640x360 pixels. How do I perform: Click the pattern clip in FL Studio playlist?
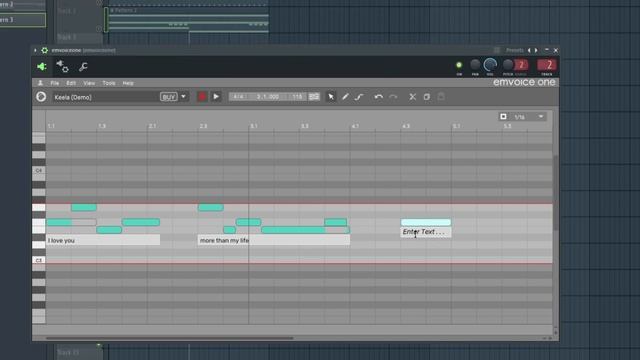[188, 20]
